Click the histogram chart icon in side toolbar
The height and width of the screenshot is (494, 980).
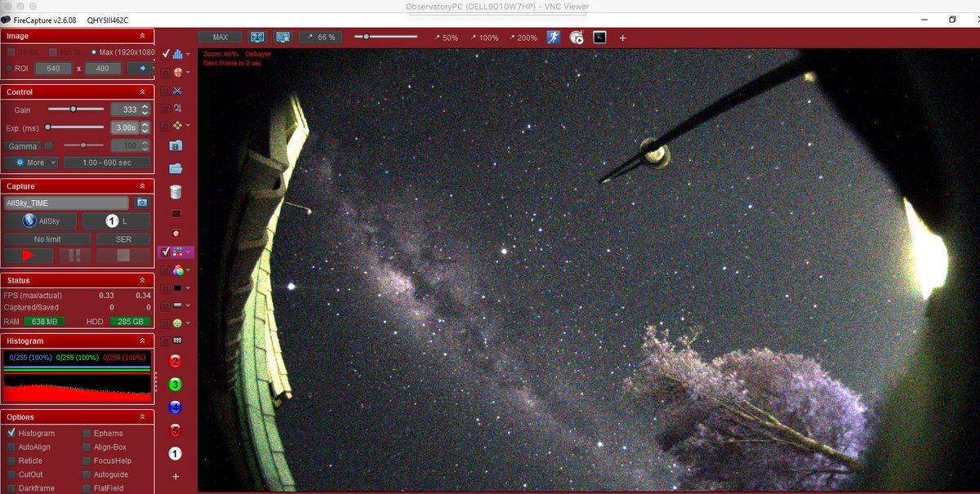176,54
